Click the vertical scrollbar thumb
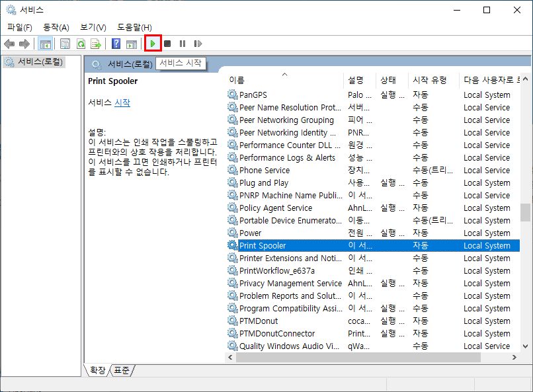 (525, 212)
